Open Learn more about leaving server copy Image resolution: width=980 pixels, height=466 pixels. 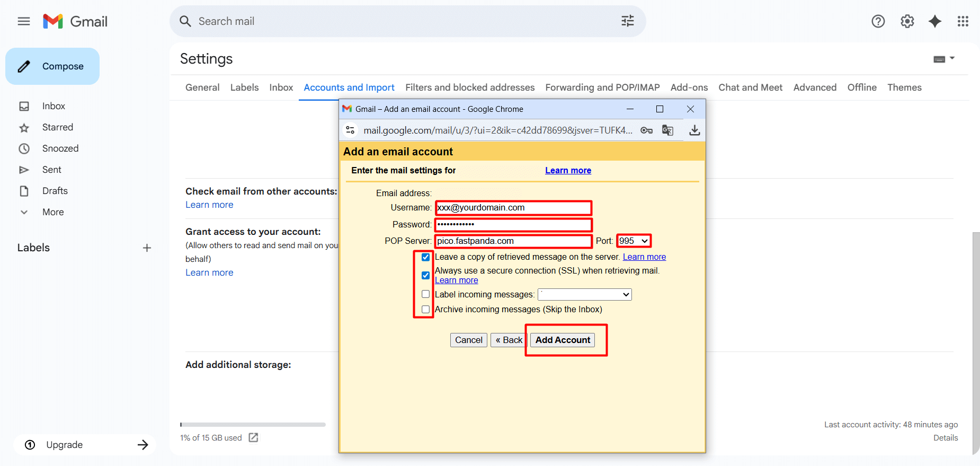(644, 257)
